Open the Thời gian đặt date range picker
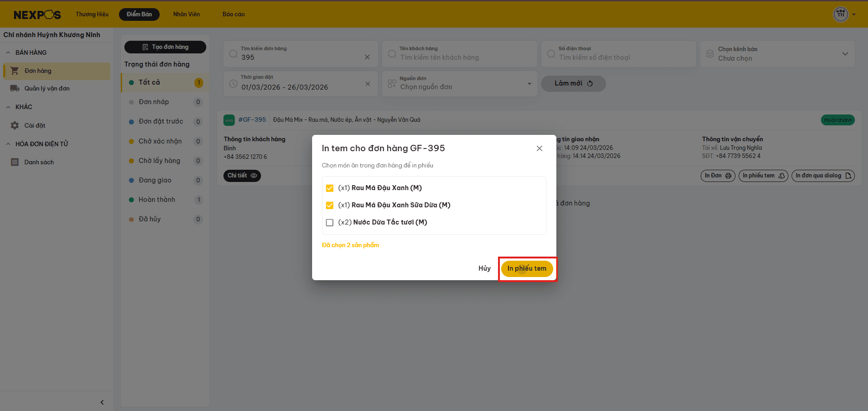Viewport: 868px width, 411px height. [x=300, y=84]
